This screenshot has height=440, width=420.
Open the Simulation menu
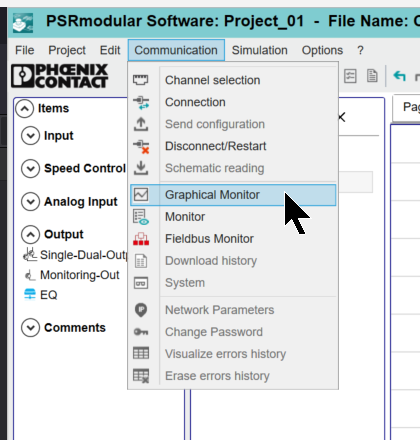pos(260,50)
